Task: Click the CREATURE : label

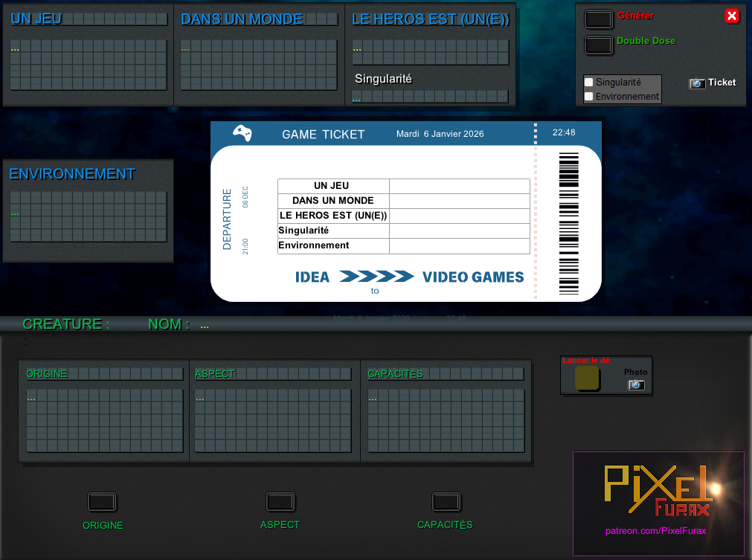Action: point(65,324)
